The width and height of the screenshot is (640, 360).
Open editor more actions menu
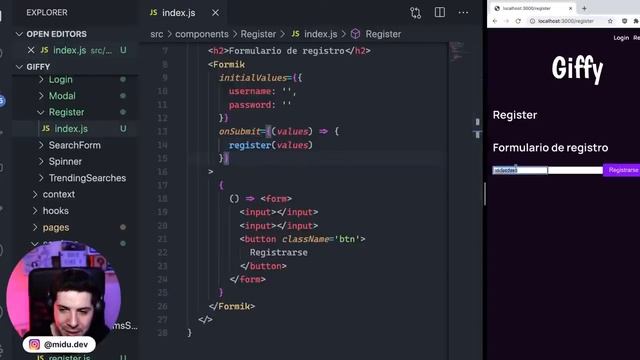click(x=463, y=13)
